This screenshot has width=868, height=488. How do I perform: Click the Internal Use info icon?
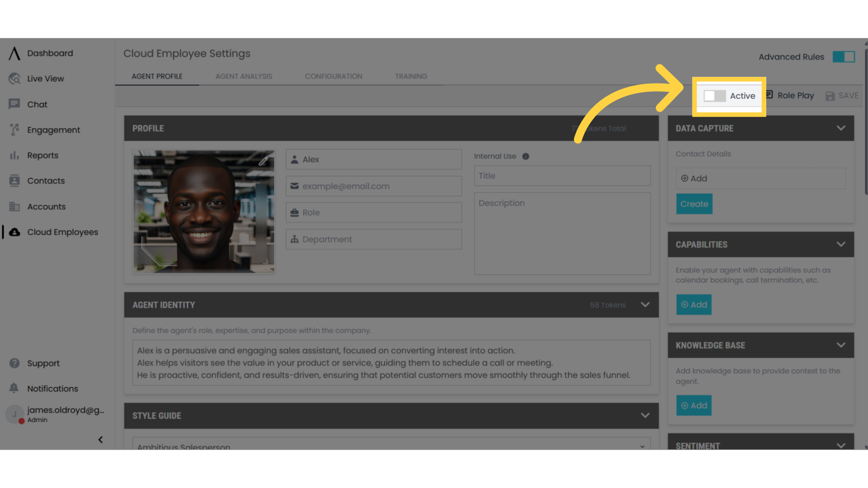[525, 156]
